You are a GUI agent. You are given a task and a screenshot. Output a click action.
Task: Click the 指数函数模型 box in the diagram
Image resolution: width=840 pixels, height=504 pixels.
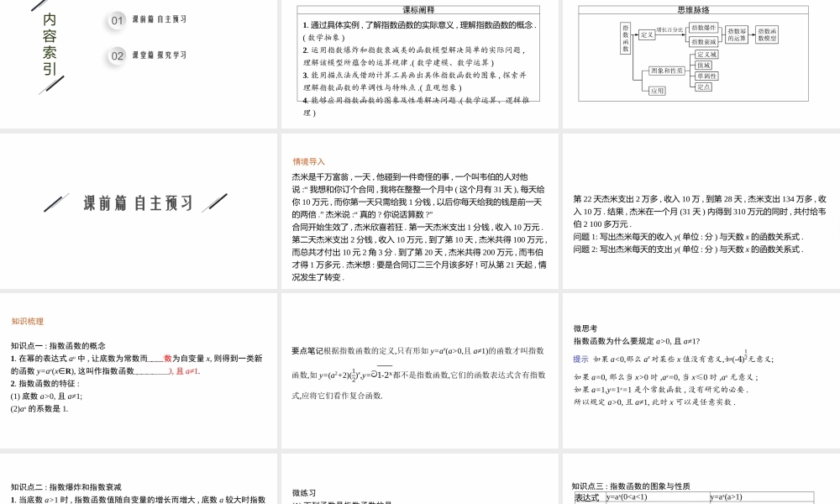click(x=768, y=34)
